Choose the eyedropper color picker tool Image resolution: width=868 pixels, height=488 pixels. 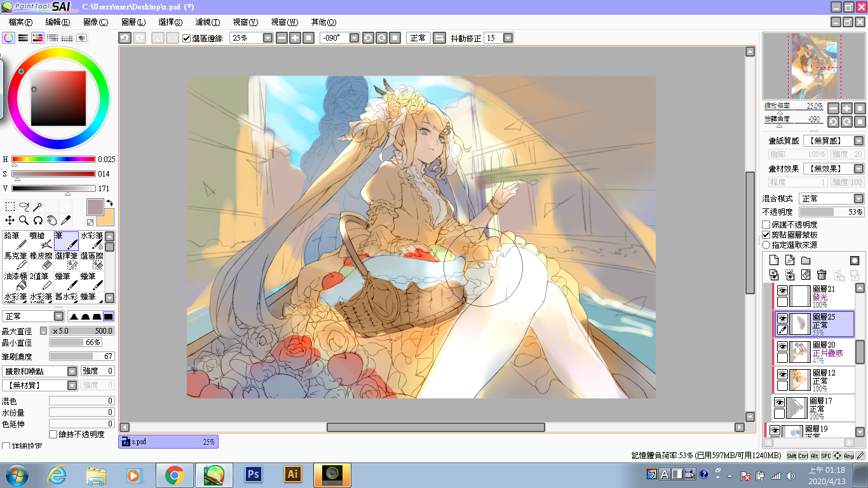(66, 220)
